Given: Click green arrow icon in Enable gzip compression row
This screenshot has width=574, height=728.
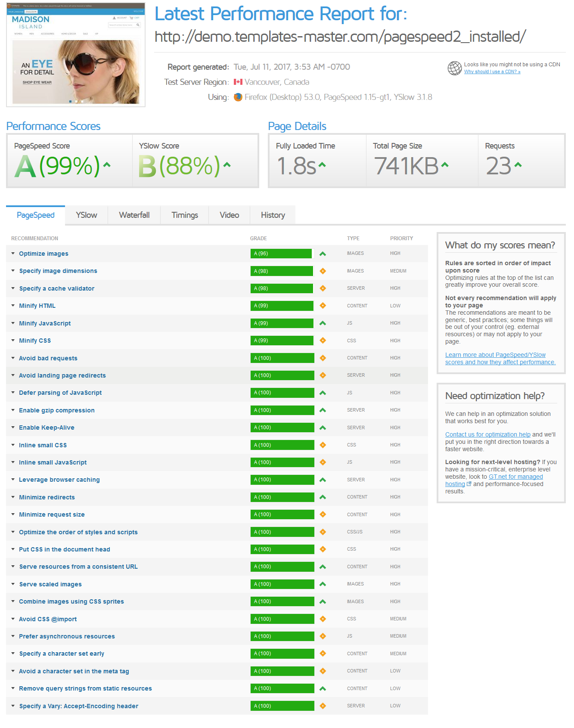Looking at the screenshot, I should (323, 410).
